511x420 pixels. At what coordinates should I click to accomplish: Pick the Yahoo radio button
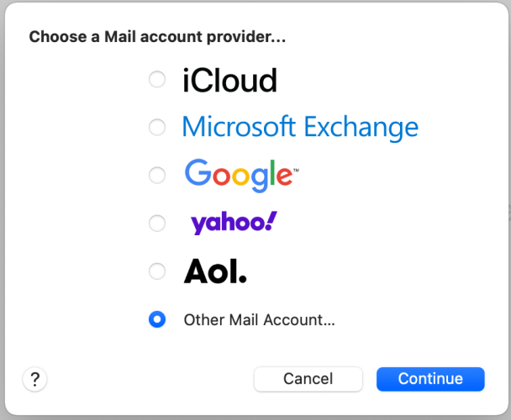tap(156, 223)
